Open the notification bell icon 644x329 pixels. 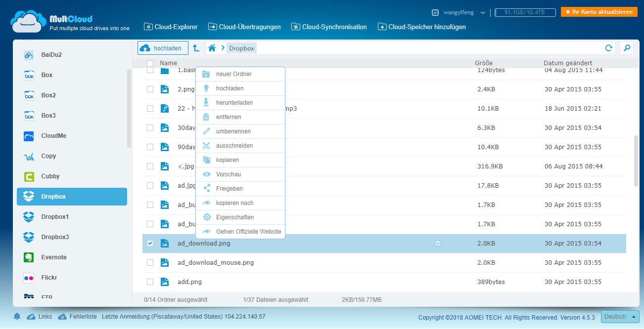coord(17,317)
